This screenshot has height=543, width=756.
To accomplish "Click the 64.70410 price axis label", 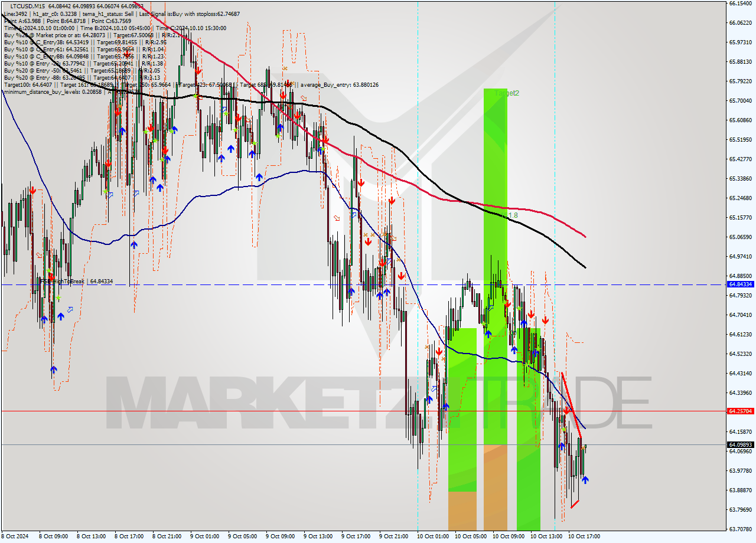I will coord(741,315).
